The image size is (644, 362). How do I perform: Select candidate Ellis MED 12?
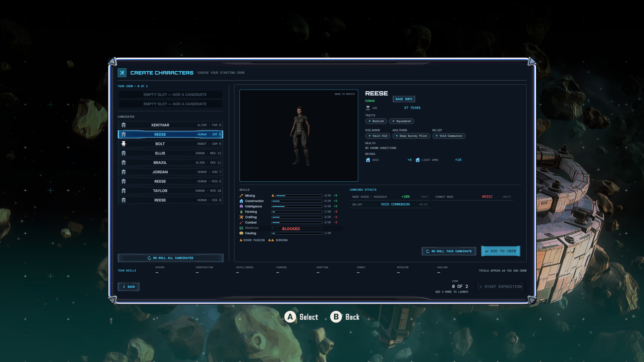171,153
